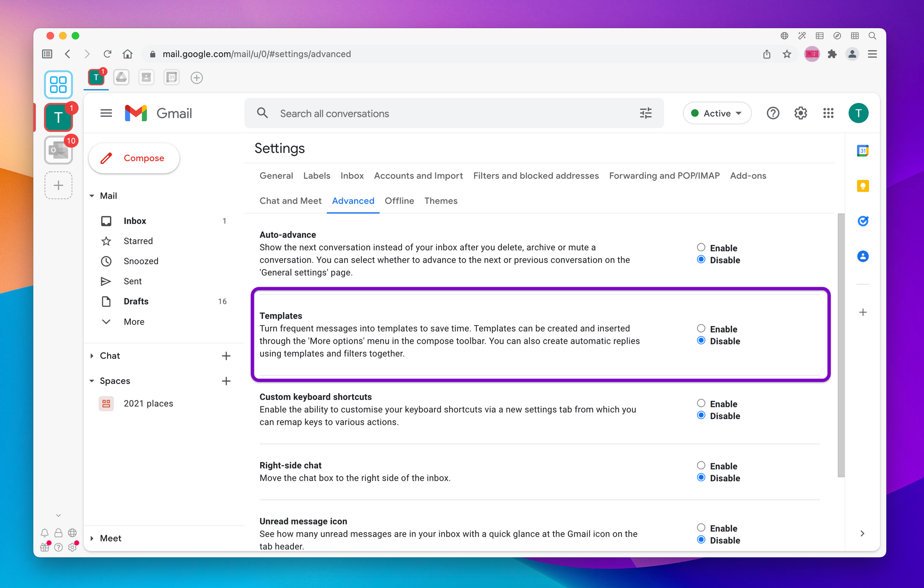Click the main Gmail menu hamburger icon
Viewport: 924px width, 588px height.
(x=106, y=113)
